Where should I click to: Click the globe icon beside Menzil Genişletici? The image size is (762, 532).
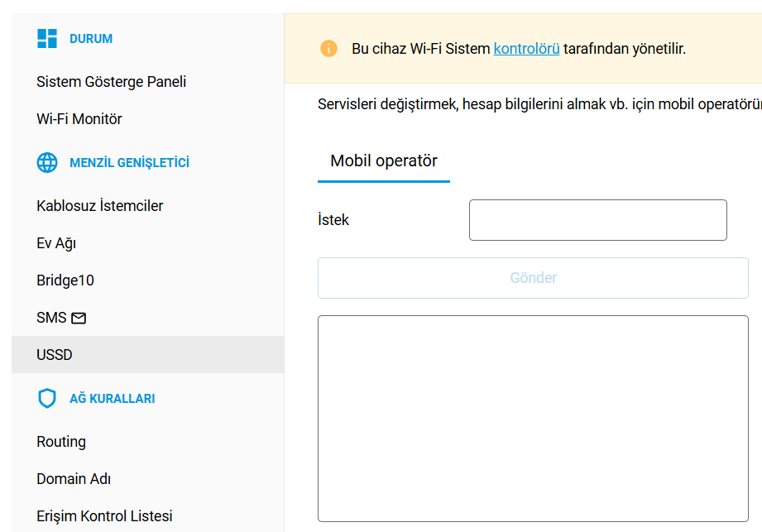pyautogui.click(x=47, y=163)
